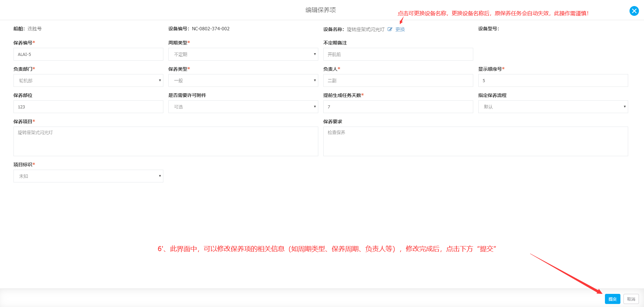Open the 指定保养流程 dropdown showing 默认

pos(553,107)
